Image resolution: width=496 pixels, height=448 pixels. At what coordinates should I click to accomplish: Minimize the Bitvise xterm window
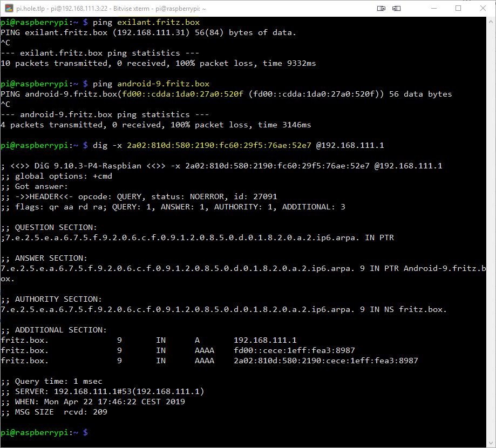[434, 9]
